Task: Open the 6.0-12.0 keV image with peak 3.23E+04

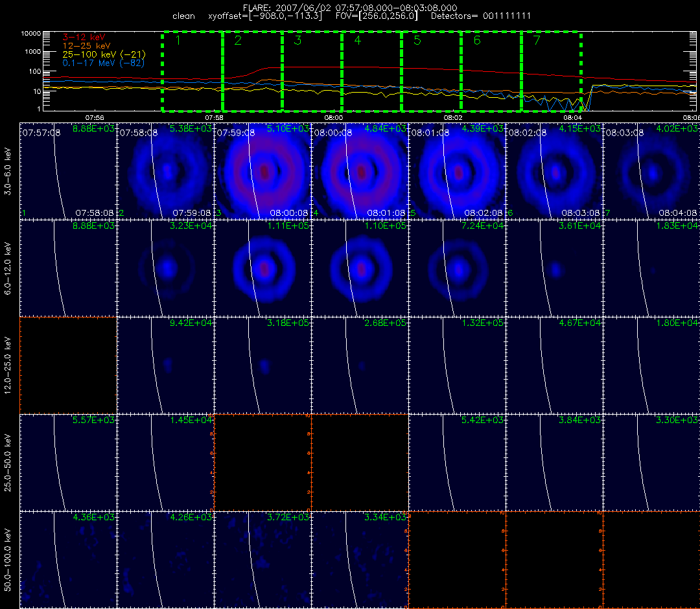Action: pos(166,269)
